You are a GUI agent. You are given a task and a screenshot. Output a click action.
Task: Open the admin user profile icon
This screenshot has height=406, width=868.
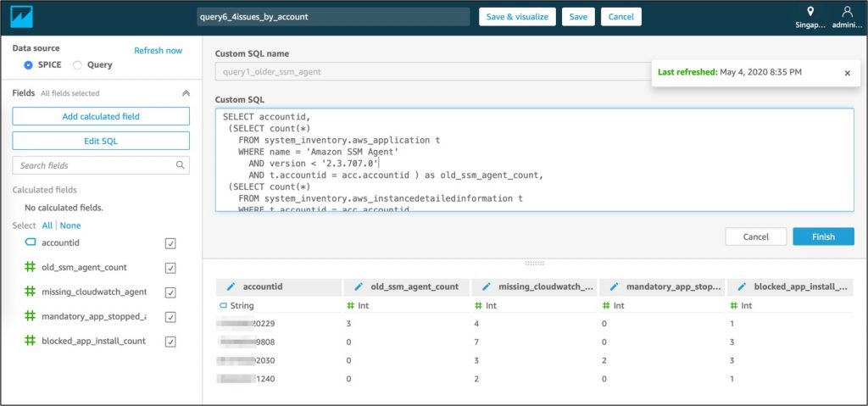point(847,12)
